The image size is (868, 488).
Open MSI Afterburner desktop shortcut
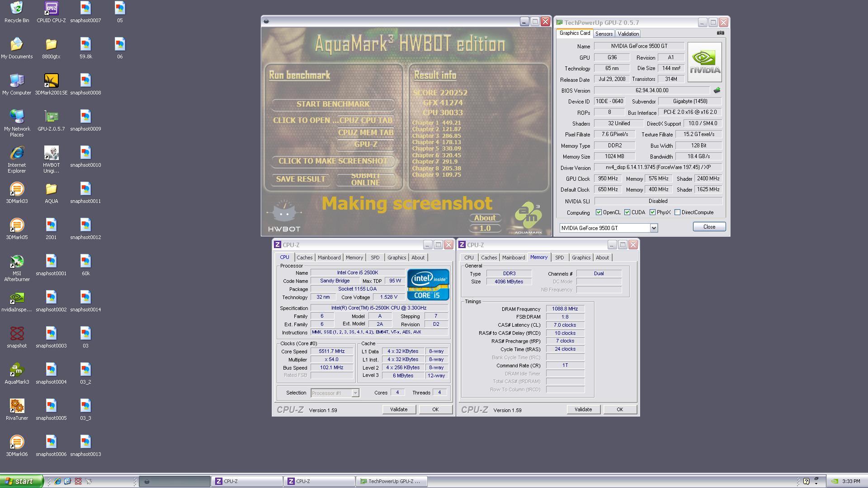click(x=17, y=268)
